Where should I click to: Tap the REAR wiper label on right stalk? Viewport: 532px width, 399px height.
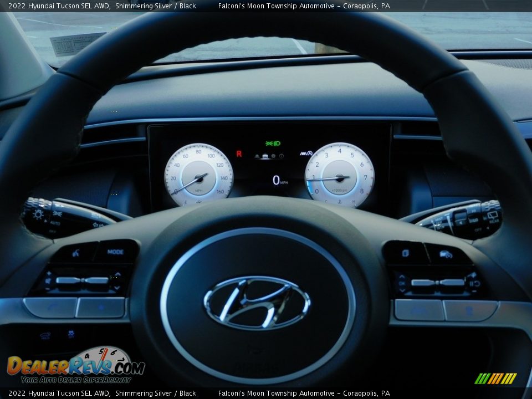pyautogui.click(x=494, y=221)
